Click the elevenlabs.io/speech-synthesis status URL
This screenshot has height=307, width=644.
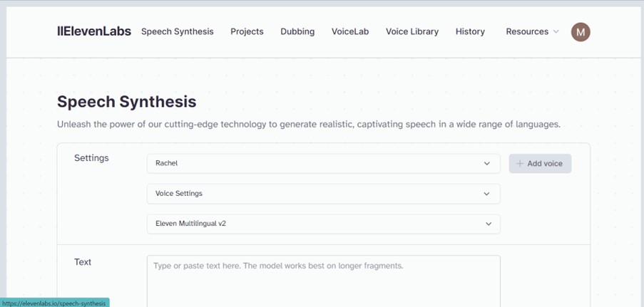tap(53, 303)
